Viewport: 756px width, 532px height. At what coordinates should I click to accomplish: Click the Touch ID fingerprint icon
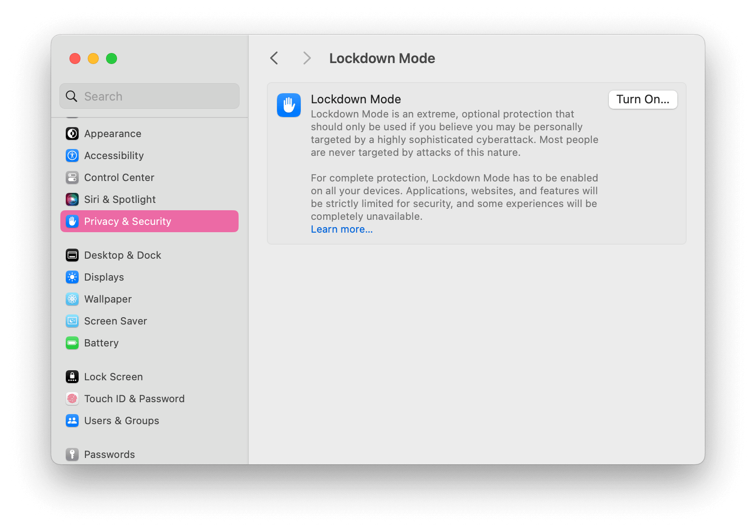(x=72, y=399)
